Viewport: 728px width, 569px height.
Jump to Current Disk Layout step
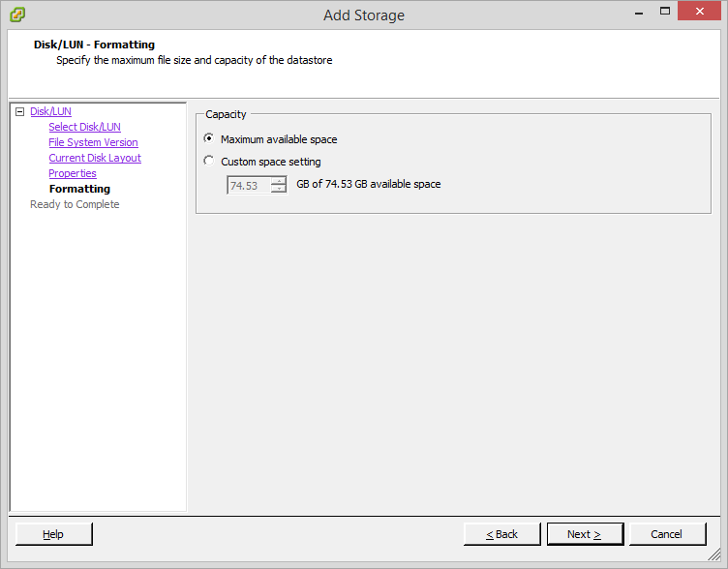point(95,159)
